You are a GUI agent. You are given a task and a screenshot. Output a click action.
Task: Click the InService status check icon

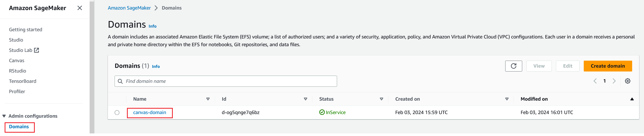[x=322, y=112]
